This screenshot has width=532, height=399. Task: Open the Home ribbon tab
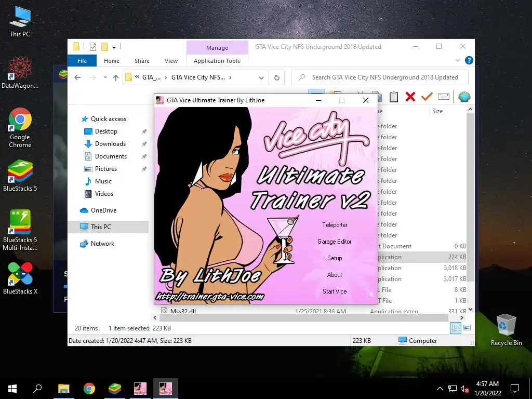point(112,61)
